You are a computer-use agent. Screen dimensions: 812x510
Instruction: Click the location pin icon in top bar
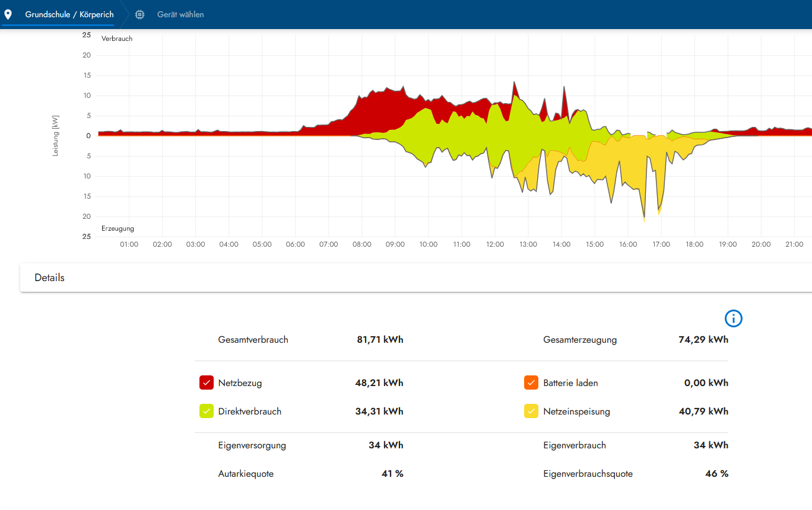click(8, 14)
